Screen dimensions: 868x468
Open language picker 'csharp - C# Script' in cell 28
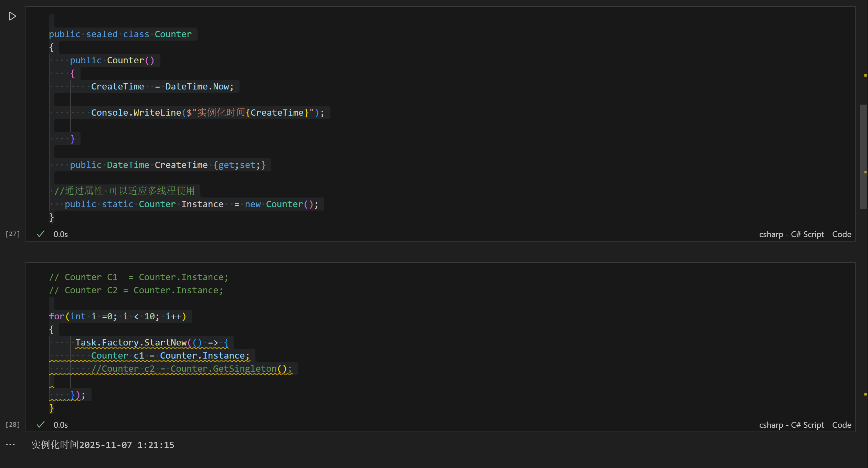[x=791, y=425]
